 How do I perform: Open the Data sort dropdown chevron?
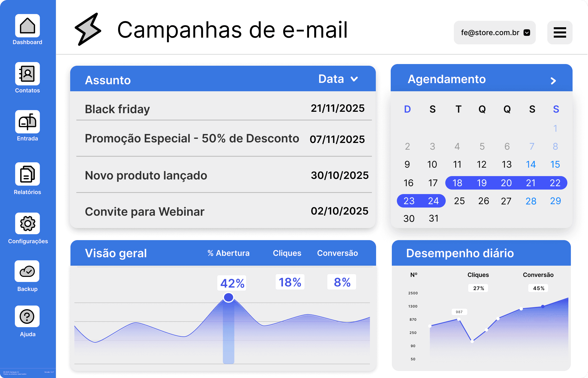pyautogui.click(x=354, y=79)
